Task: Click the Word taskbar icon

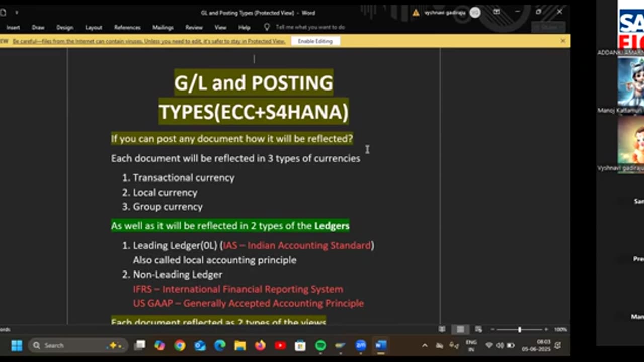Action: [x=381, y=345]
